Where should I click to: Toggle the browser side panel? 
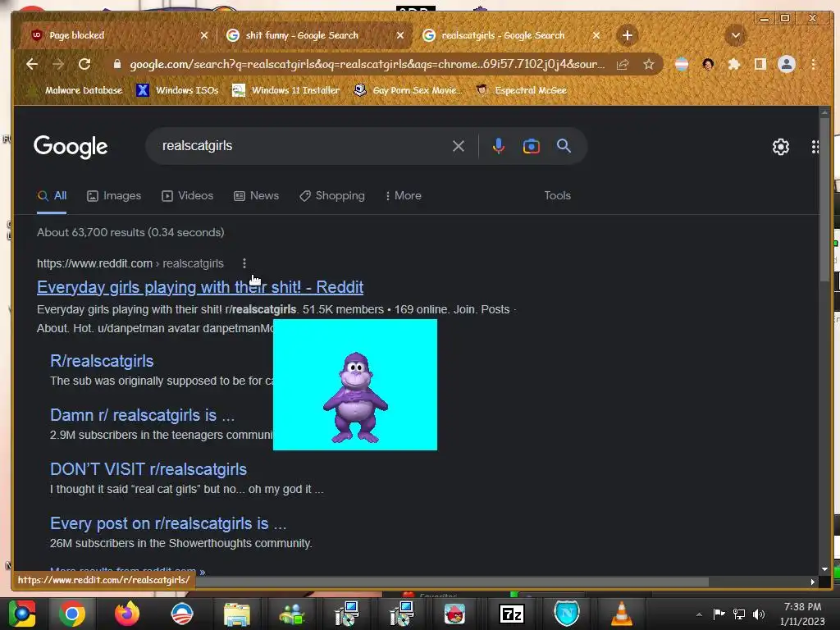click(x=760, y=64)
